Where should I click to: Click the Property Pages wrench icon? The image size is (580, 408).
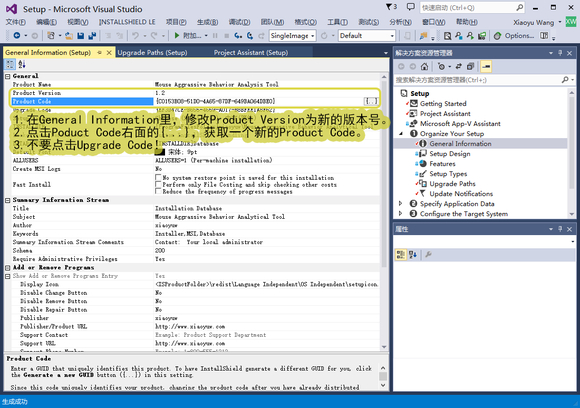(x=428, y=254)
